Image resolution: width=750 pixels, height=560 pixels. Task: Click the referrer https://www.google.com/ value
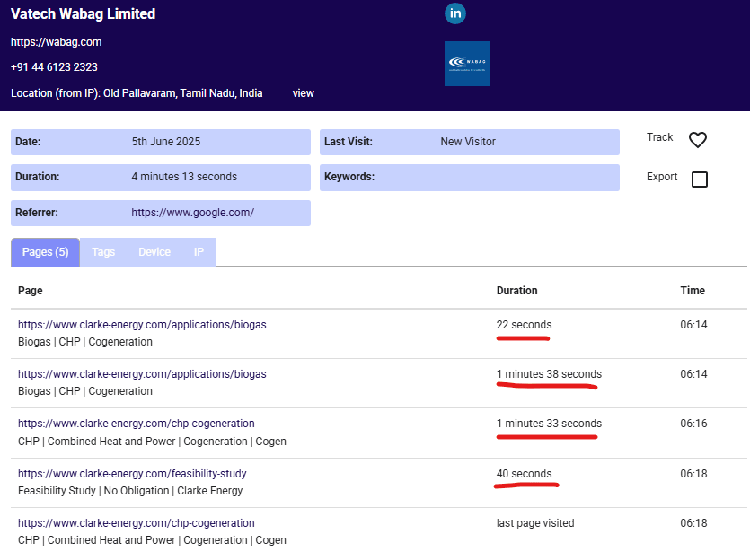(193, 213)
